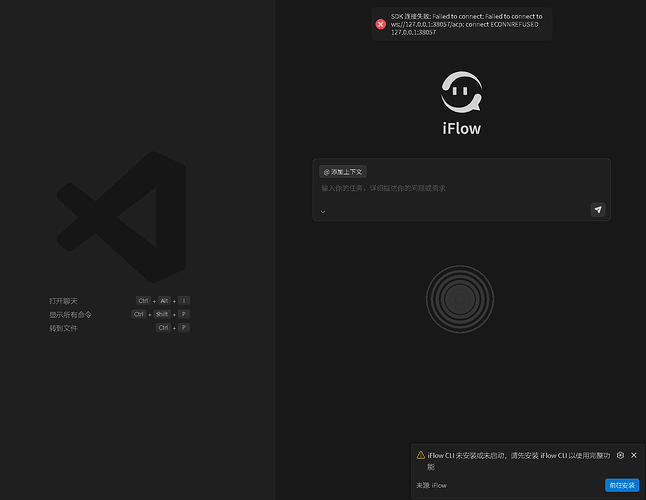Screen dimensions: 646x500
Task: Click the red error icon in SDK notification
Action: click(381, 24)
